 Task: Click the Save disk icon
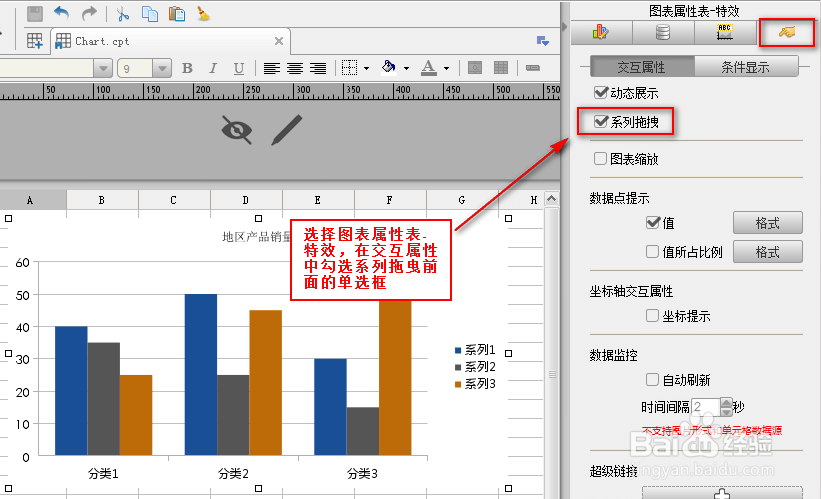tap(35, 14)
